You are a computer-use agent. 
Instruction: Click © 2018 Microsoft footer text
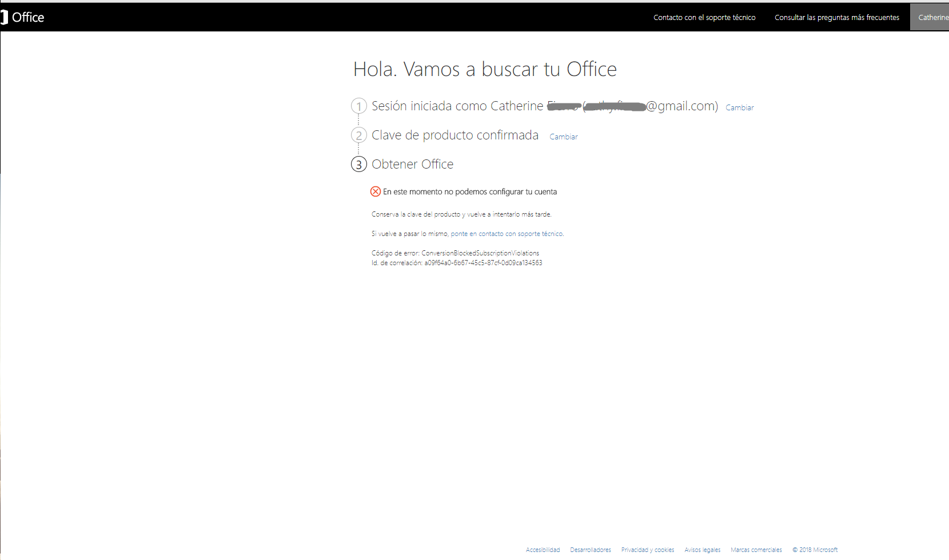pyautogui.click(x=815, y=550)
